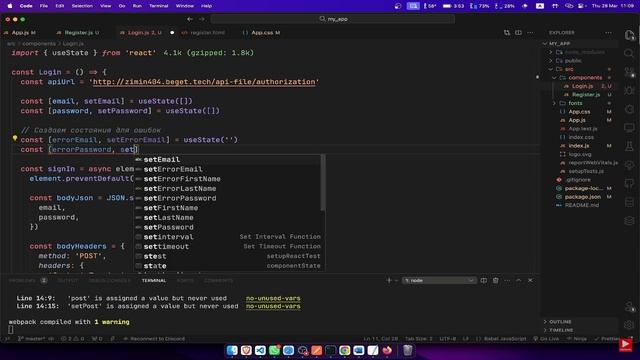Open index.js in the explorer tree
The image size is (640, 360).
click(x=579, y=146)
